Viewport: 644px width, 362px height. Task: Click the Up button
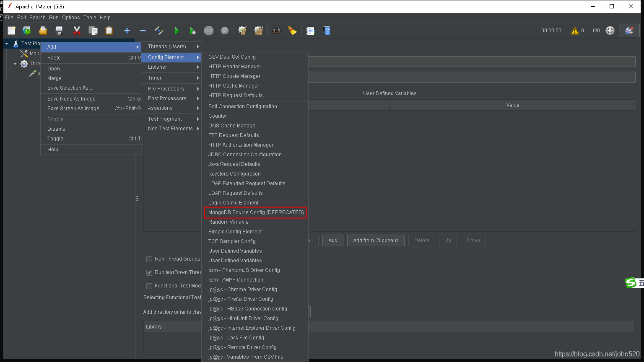[x=448, y=240]
